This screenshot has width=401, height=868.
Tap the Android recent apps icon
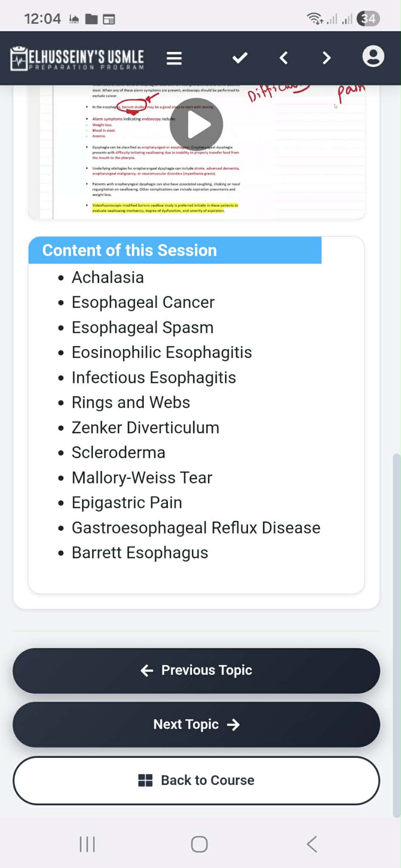coord(87,844)
